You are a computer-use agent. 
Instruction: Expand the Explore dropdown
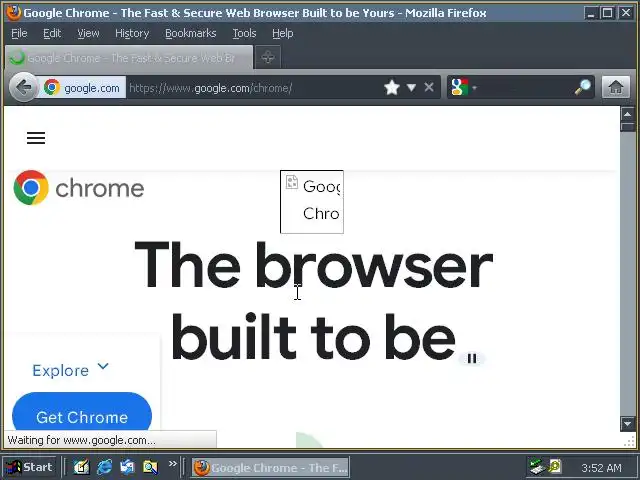click(70, 369)
